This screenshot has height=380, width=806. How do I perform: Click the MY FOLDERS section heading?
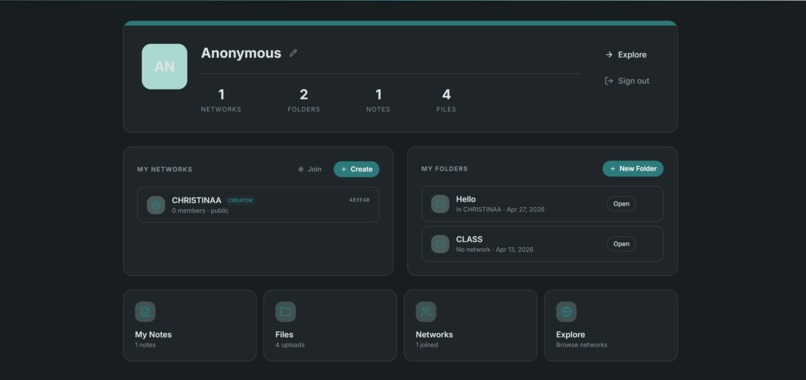(445, 169)
